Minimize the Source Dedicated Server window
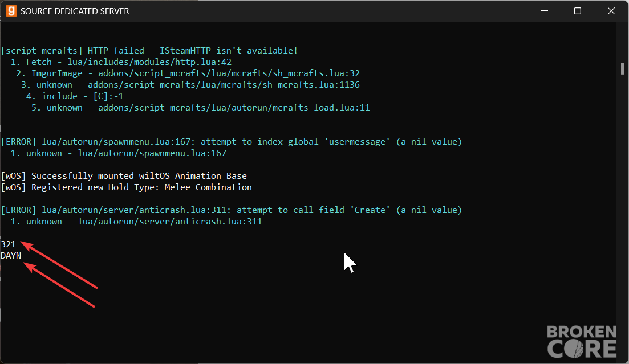 click(x=545, y=11)
